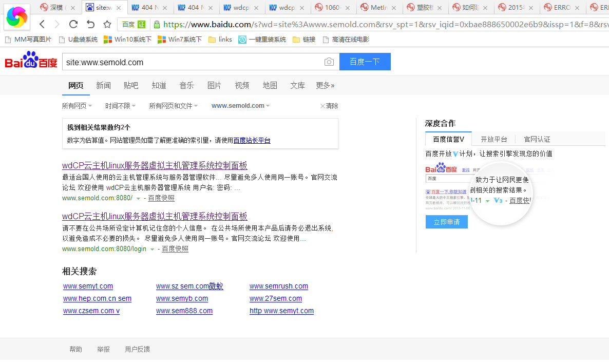Click the 立即申请 button
Image resolution: width=609 pixels, height=364 pixels.
[446, 222]
